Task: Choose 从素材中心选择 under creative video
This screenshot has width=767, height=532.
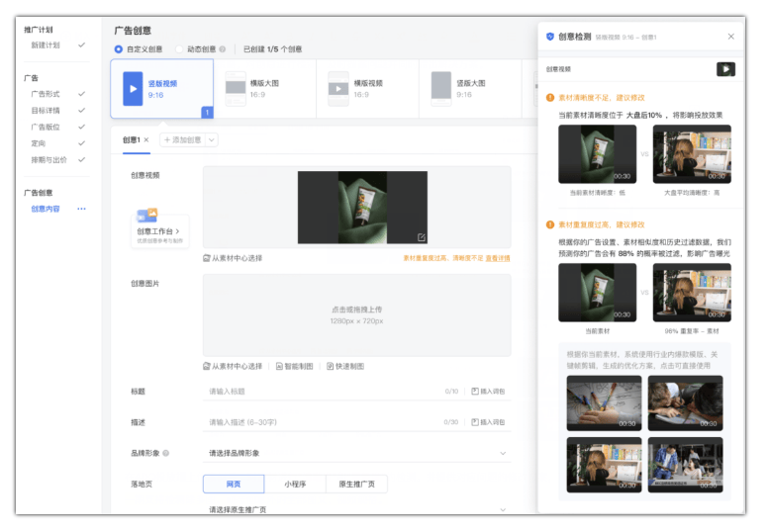Action: pos(233,258)
